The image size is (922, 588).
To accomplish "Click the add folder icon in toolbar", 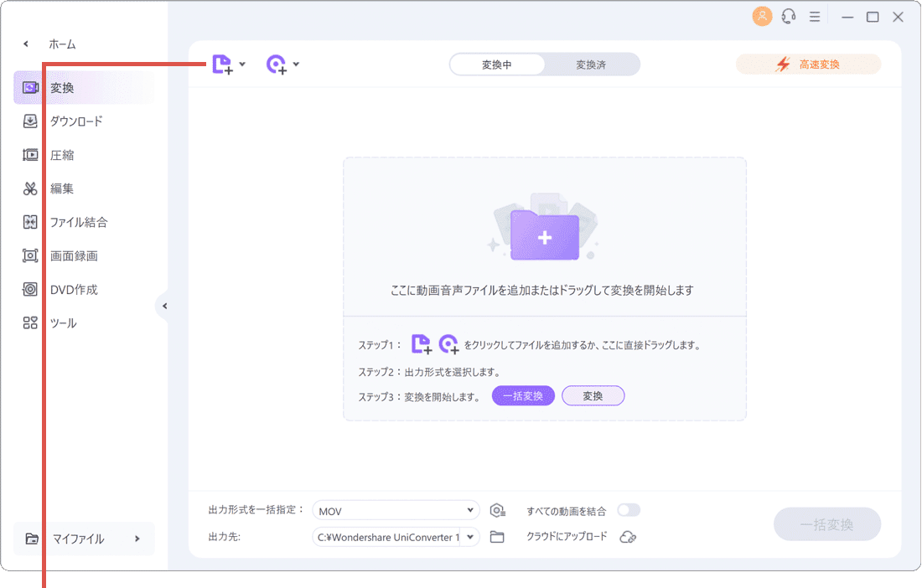I will tap(277, 64).
